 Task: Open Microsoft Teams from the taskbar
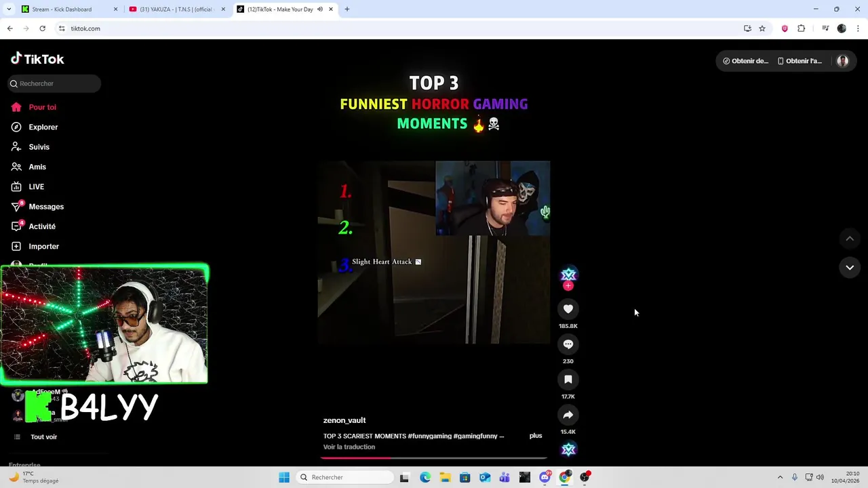[505, 477]
